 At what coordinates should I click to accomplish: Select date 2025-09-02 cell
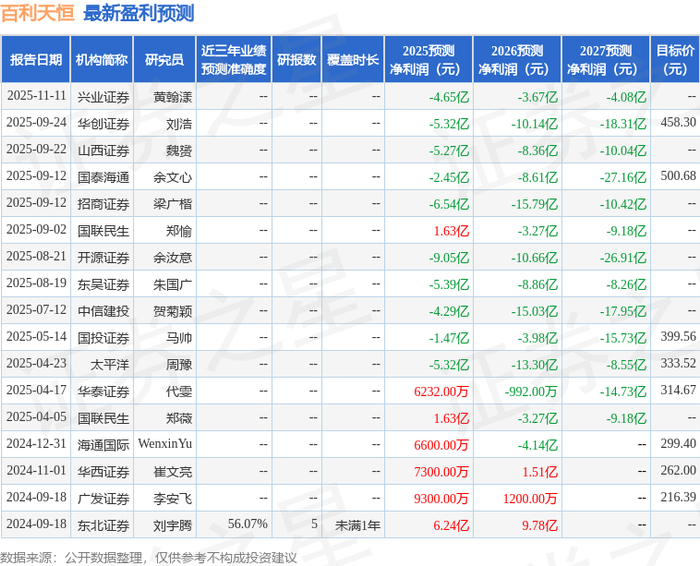[36, 230]
